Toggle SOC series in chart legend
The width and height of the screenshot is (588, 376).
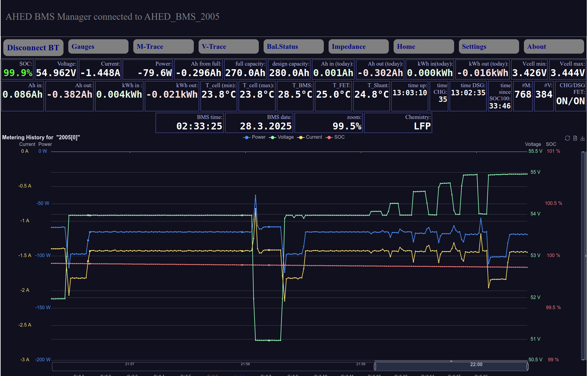[x=335, y=137]
